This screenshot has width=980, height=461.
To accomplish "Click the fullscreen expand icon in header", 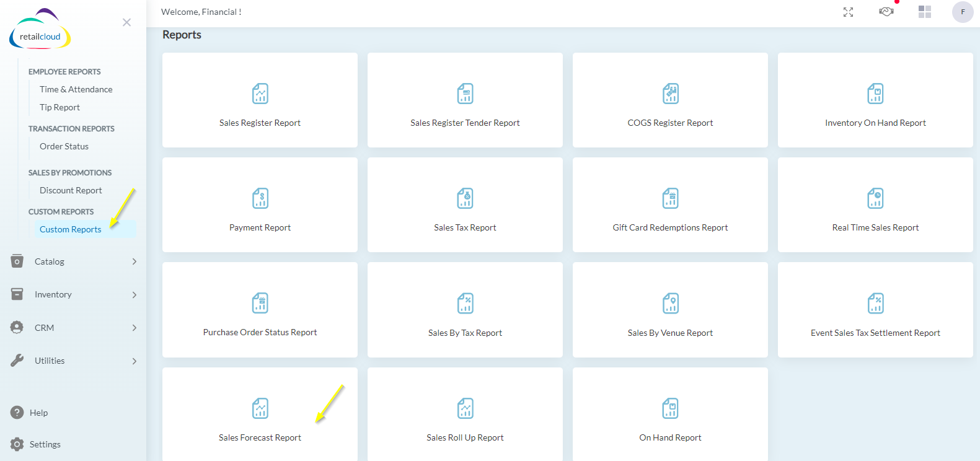I will 848,12.
